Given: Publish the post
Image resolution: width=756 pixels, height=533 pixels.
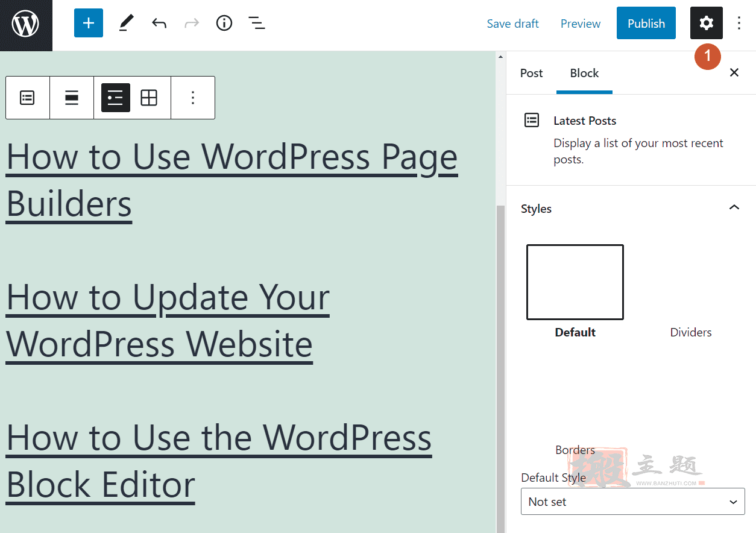Looking at the screenshot, I should (646, 24).
